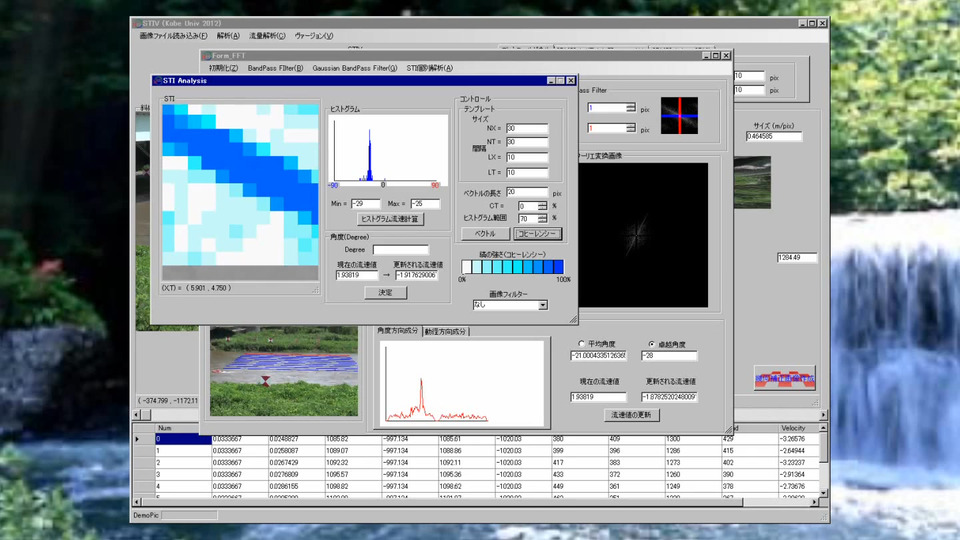The height and width of the screenshot is (540, 960).
Task: Switch to the 角度方向成分 tab
Action: pos(398,331)
